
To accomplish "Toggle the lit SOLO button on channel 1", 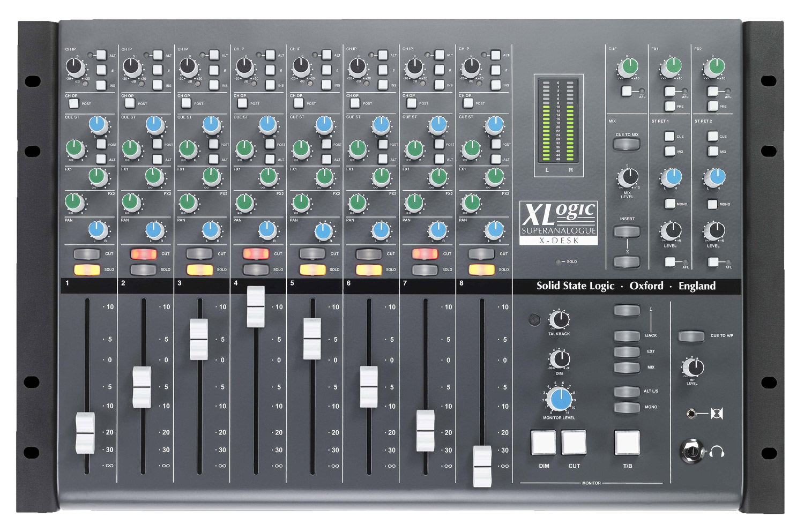I will point(87,269).
